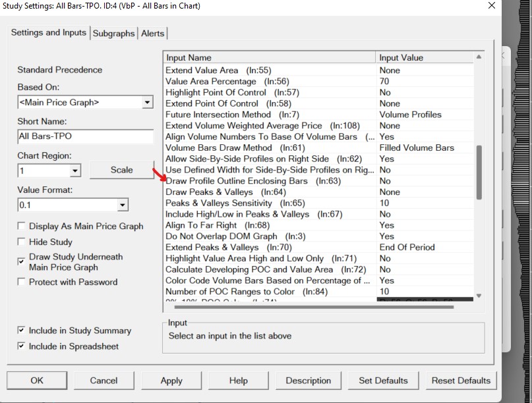The height and width of the screenshot is (403, 532).
Task: Expand the Chart Region dropdown
Action: (x=75, y=171)
